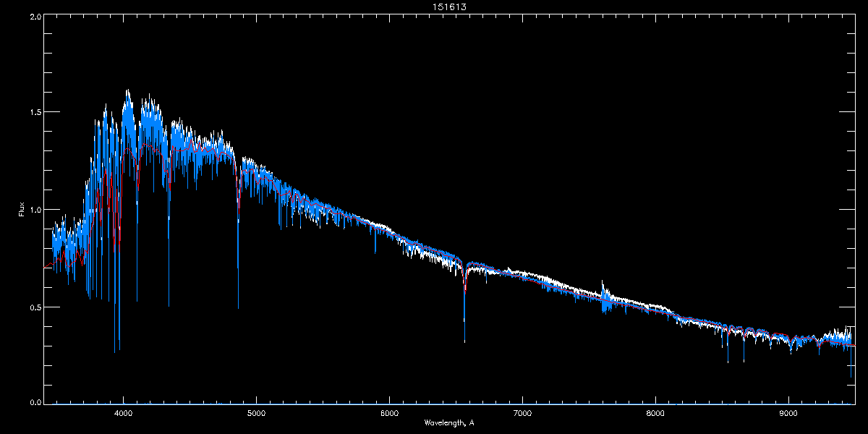This screenshot has height=434, width=868.
Task: Click the 2.0 y-axis tick label
Action: click(35, 16)
